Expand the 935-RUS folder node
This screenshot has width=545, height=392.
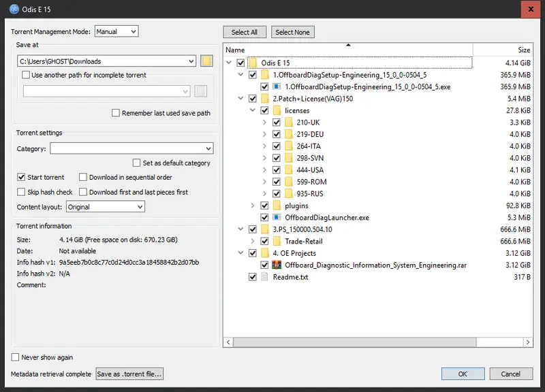tap(264, 193)
